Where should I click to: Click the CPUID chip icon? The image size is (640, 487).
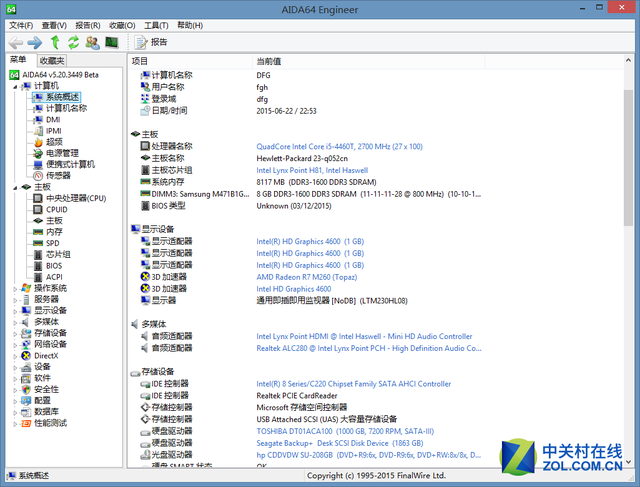(x=38, y=209)
